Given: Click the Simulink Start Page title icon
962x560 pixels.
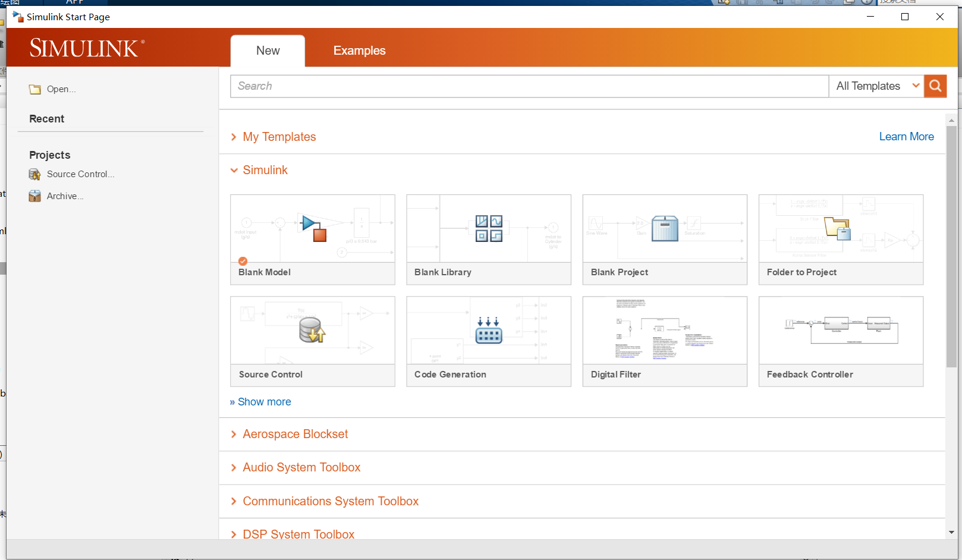Looking at the screenshot, I should click(x=18, y=17).
